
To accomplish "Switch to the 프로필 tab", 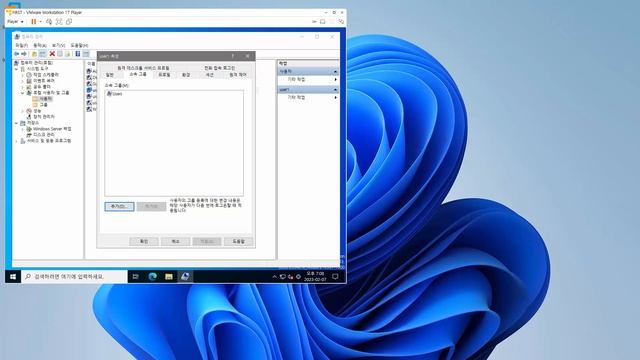I will click(164, 75).
